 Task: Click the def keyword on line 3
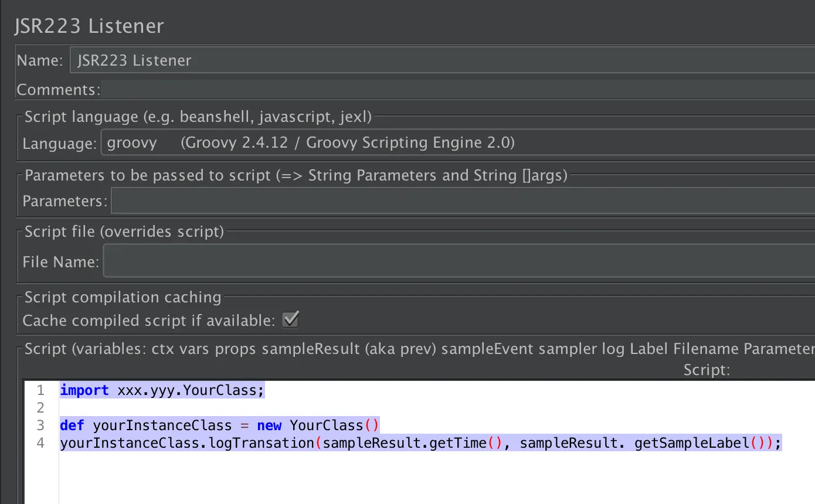72,425
